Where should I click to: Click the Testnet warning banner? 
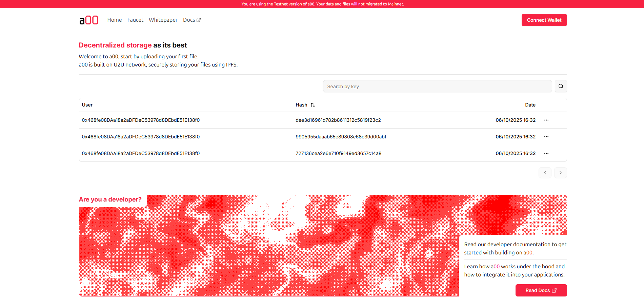pos(322,4)
